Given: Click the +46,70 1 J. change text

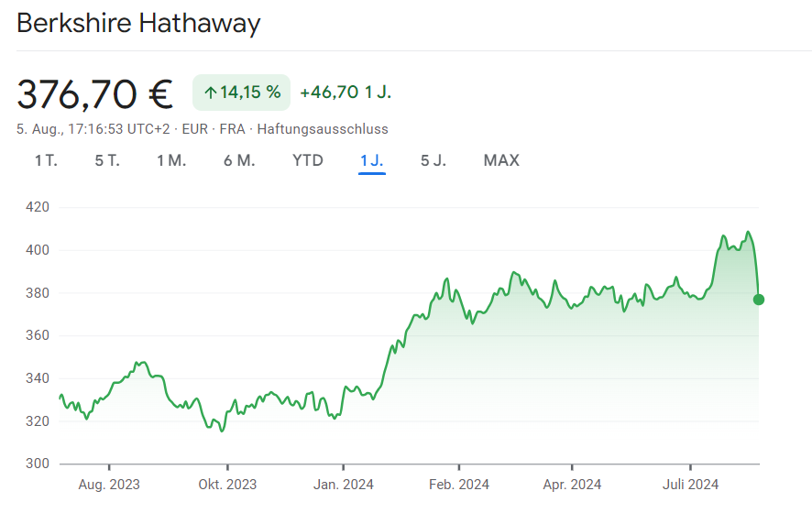Looking at the screenshot, I should click(346, 93).
